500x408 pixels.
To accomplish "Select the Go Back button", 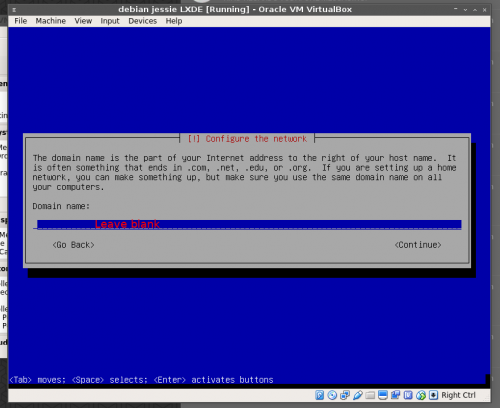I will pyautogui.click(x=73, y=245).
